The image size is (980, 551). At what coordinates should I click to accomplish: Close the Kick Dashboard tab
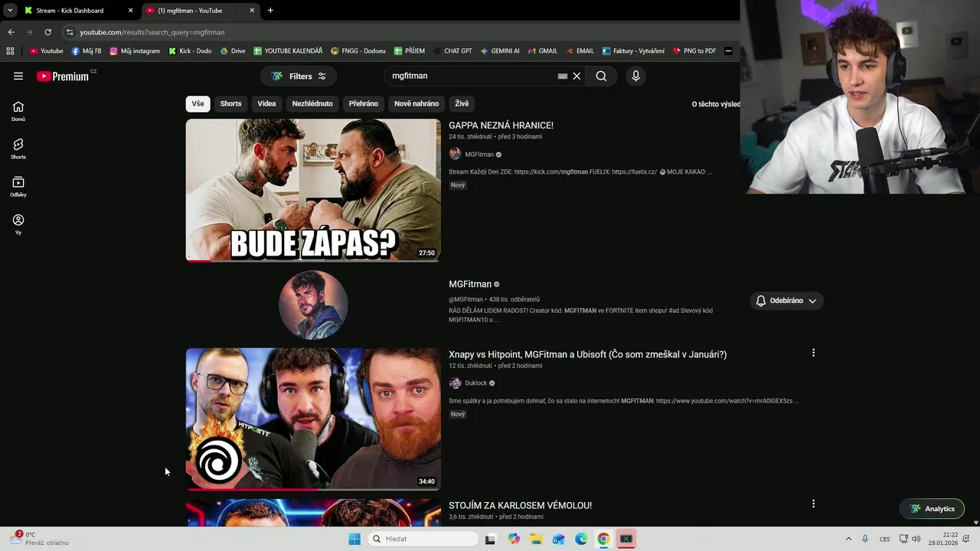tap(130, 10)
